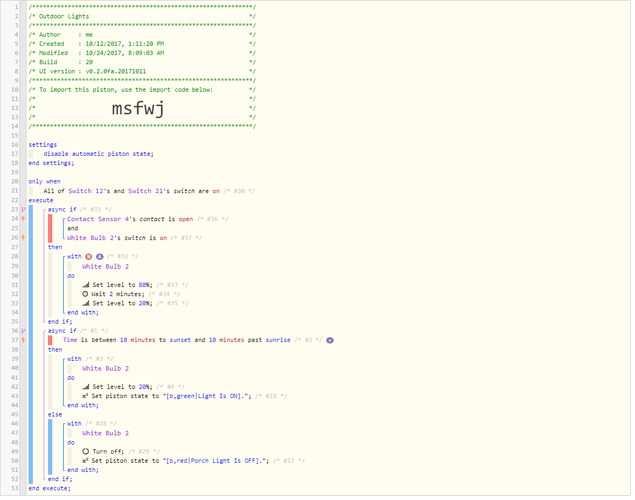Click the 'end with;' on line 51
The width and height of the screenshot is (635, 500).
click(x=83, y=470)
